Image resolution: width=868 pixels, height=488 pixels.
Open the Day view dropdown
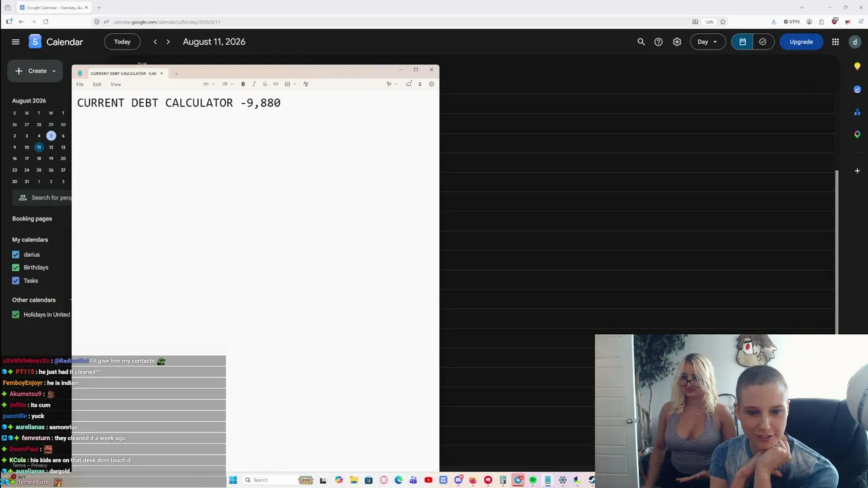pos(707,42)
